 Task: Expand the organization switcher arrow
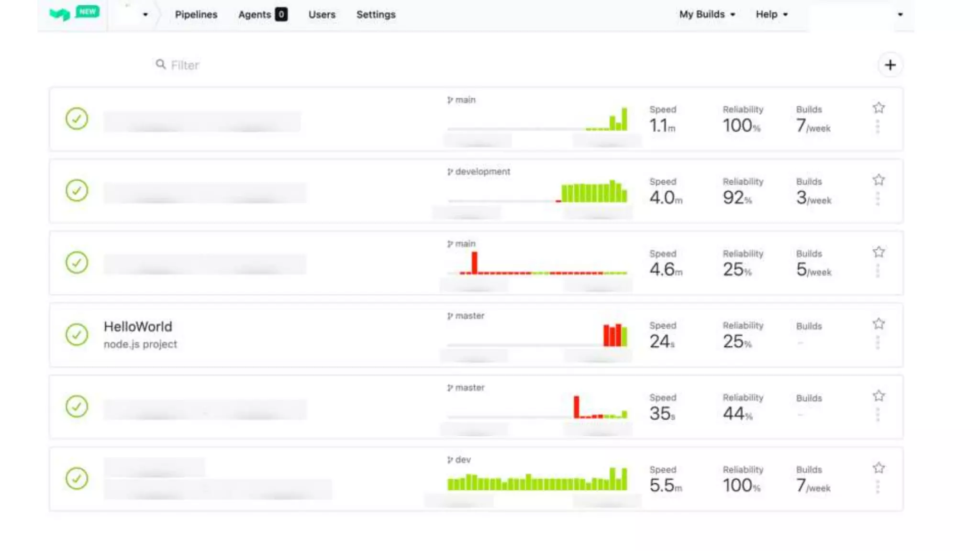tap(145, 14)
